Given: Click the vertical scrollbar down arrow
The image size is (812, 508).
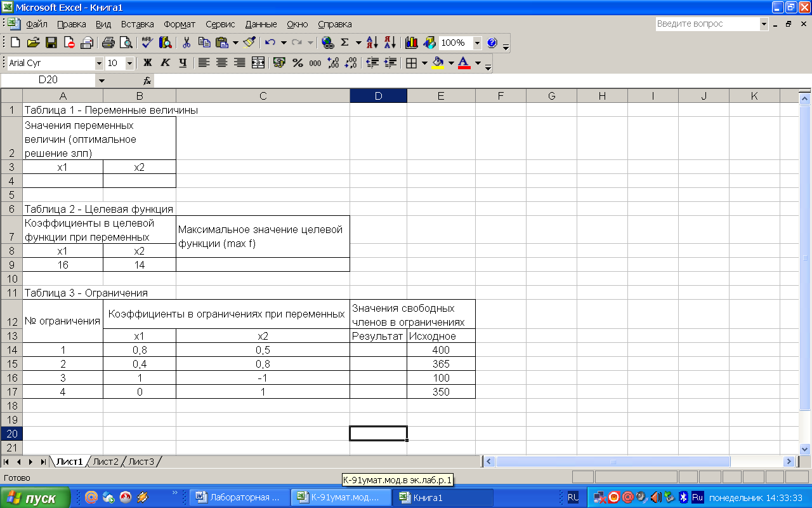Looking at the screenshot, I should 805,448.
